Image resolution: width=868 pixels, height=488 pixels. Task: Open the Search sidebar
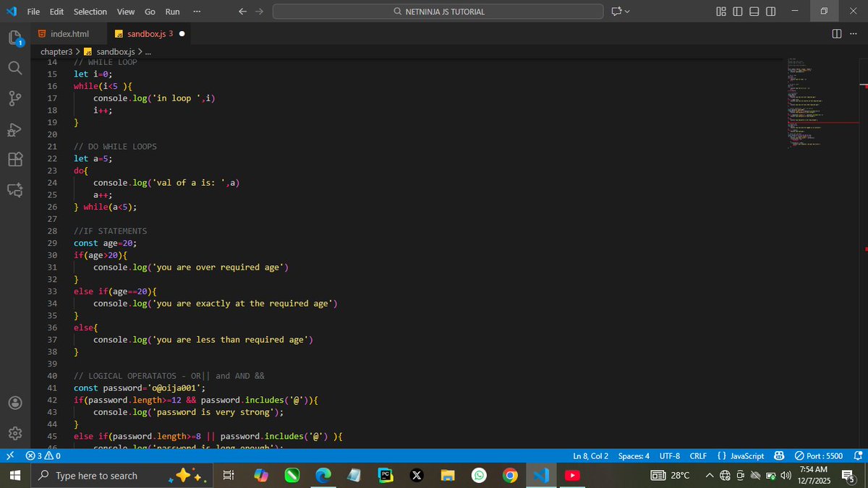click(x=15, y=68)
